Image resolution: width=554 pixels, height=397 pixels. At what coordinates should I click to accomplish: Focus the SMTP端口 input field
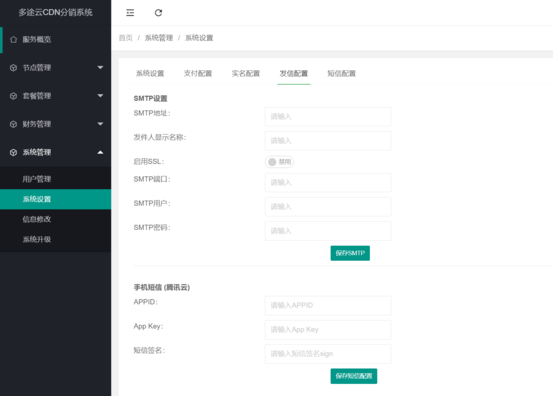coord(328,183)
